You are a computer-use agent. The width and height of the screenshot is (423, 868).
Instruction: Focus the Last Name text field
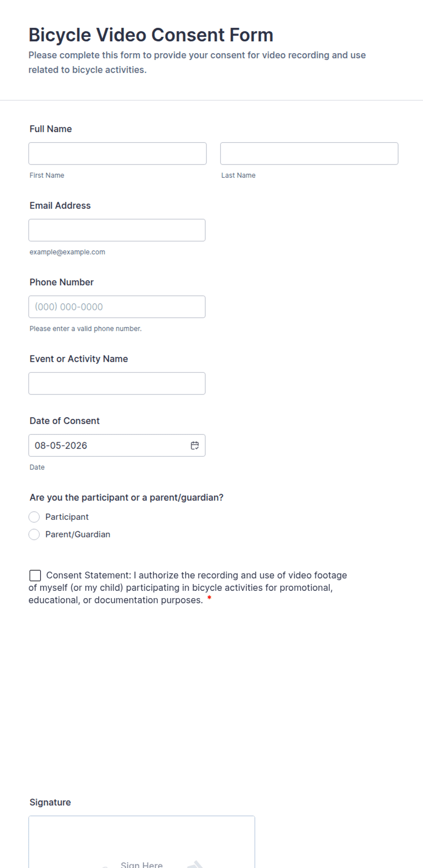[x=309, y=154]
